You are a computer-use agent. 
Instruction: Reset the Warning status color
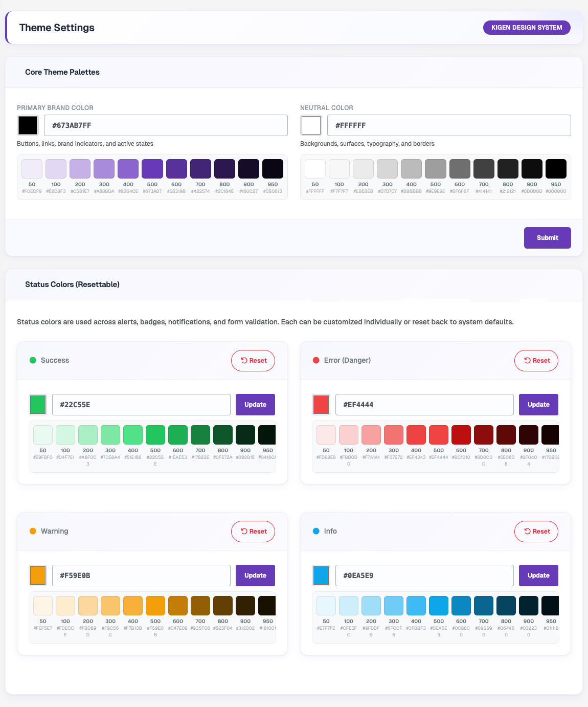click(x=253, y=532)
